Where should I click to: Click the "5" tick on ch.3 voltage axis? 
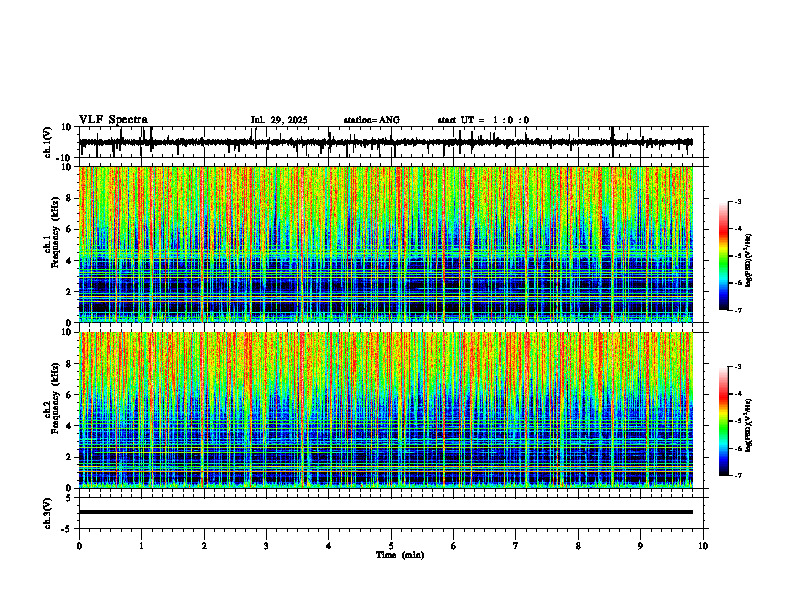click(69, 498)
